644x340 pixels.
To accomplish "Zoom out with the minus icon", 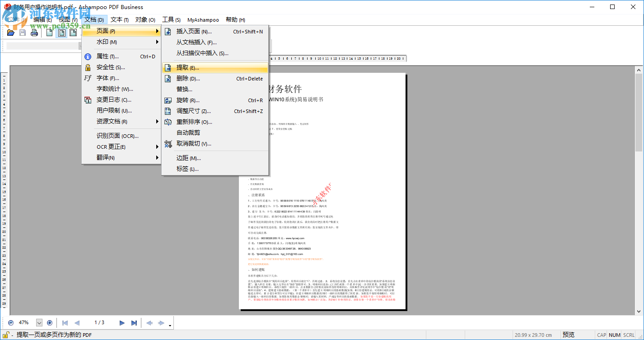I will coord(11,322).
